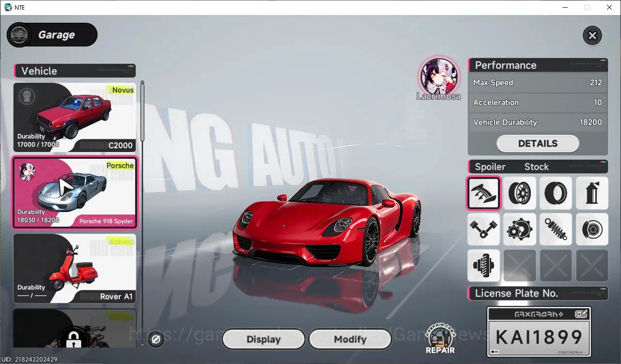Viewport: 621px width, 364px height.
Task: Select the differential axle modification slot
Action: tap(483, 265)
